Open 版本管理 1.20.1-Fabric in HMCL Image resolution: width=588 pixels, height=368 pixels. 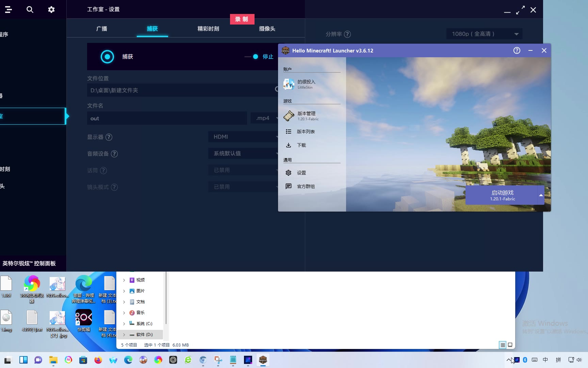(x=312, y=116)
